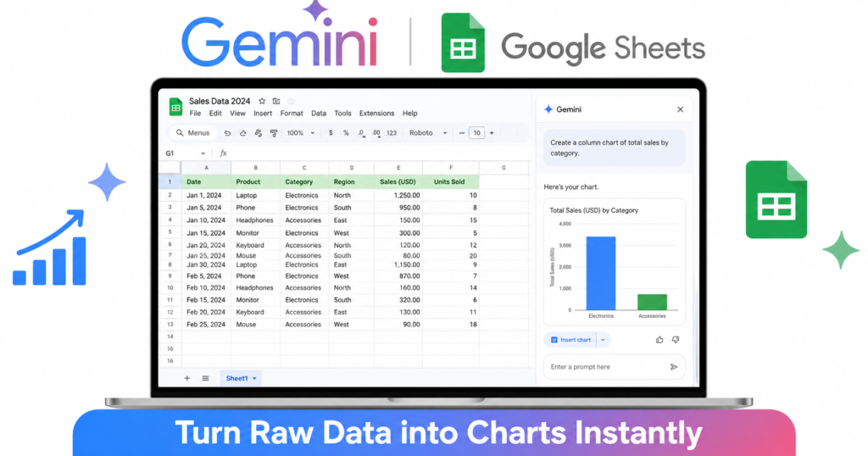Open the Tools menu
The image size is (868, 456).
342,114
